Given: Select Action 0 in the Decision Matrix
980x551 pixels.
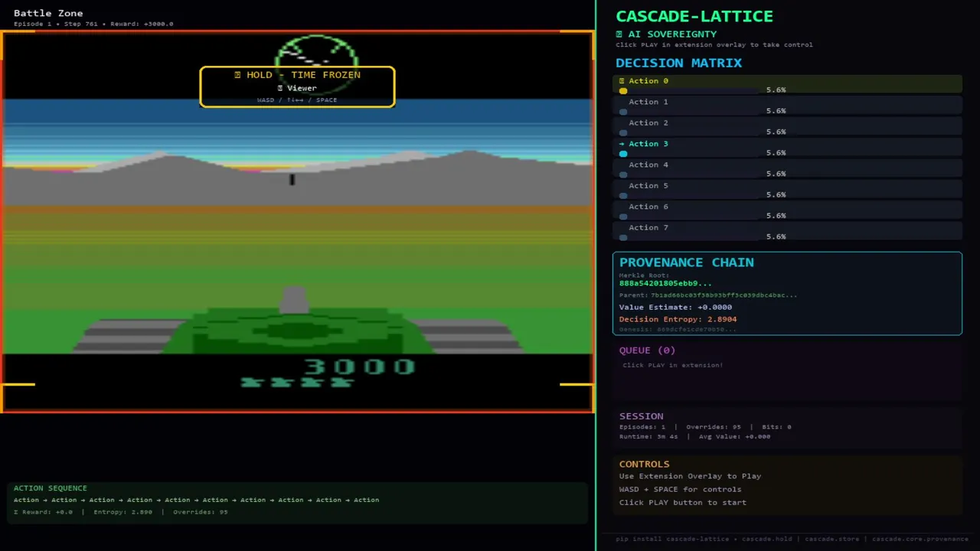Looking at the screenshot, I should point(787,84).
